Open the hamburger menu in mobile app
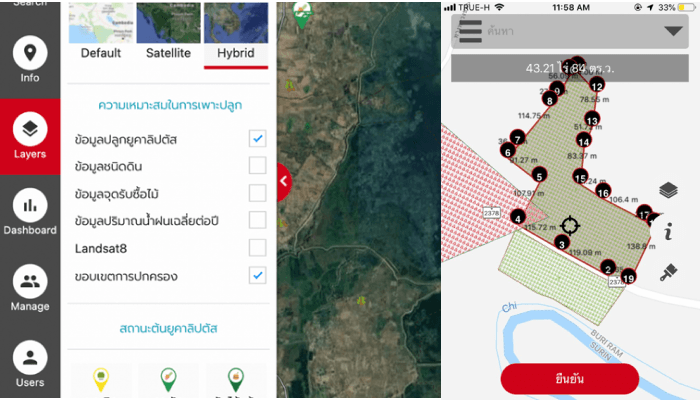This screenshot has height=400, width=700. [471, 31]
